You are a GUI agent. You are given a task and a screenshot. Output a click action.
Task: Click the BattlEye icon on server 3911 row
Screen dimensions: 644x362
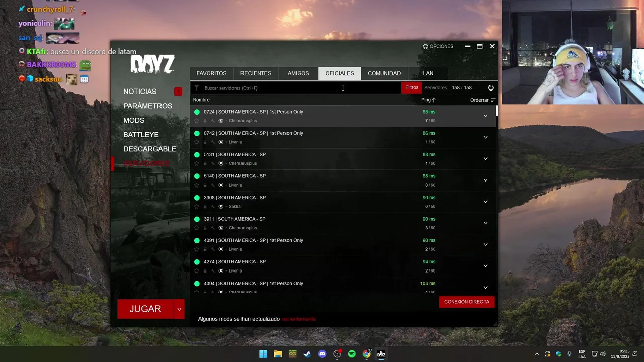point(221,228)
